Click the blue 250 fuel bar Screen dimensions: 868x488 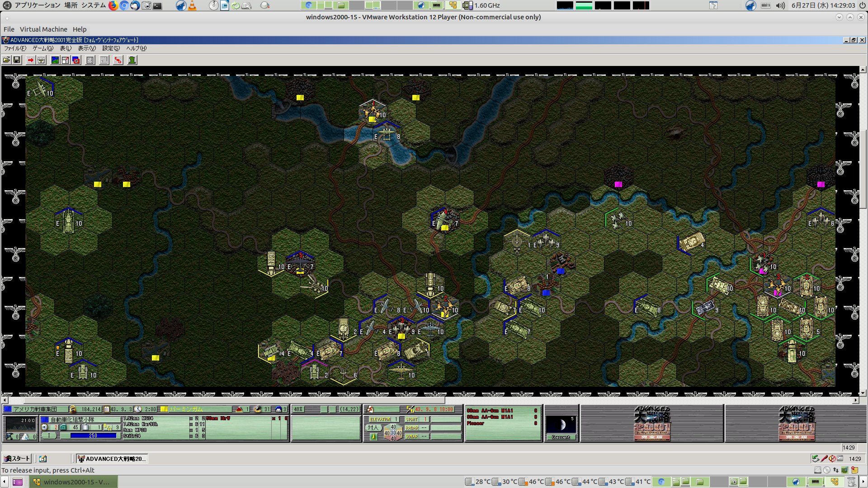click(x=93, y=436)
